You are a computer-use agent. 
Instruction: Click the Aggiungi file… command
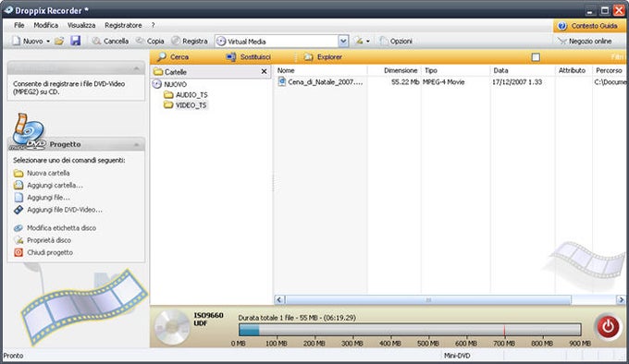pyautogui.click(x=43, y=198)
